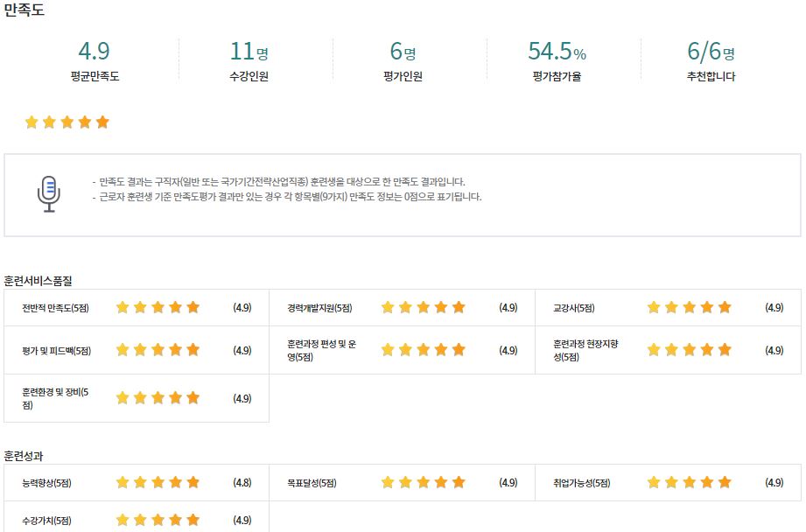Click the (4.8) score for 능력향상

click(x=242, y=483)
